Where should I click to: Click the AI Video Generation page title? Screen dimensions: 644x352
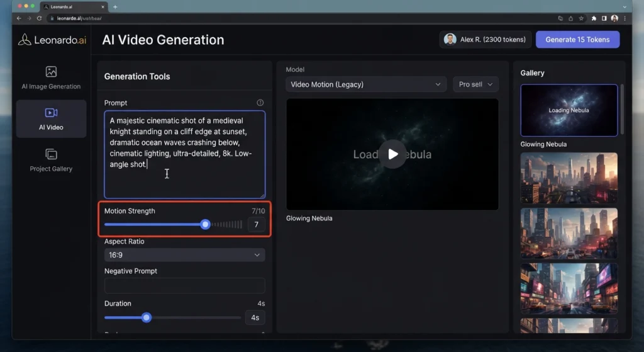coord(163,40)
